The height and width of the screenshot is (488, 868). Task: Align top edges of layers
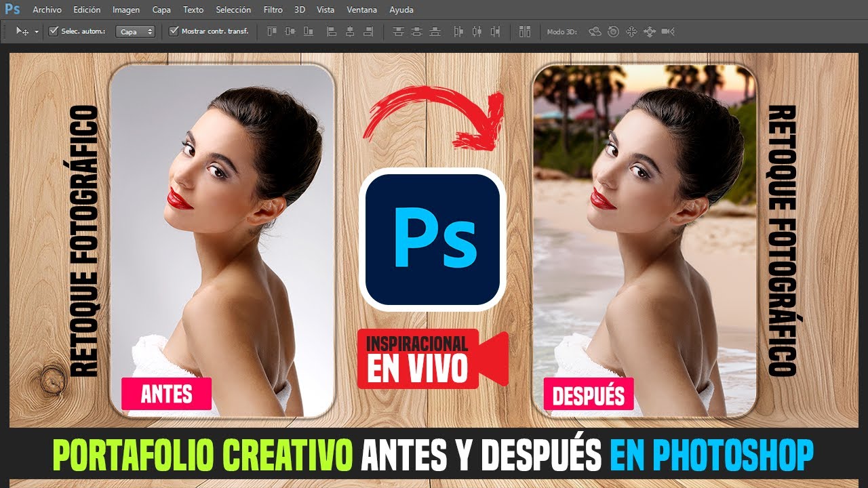pyautogui.click(x=272, y=31)
